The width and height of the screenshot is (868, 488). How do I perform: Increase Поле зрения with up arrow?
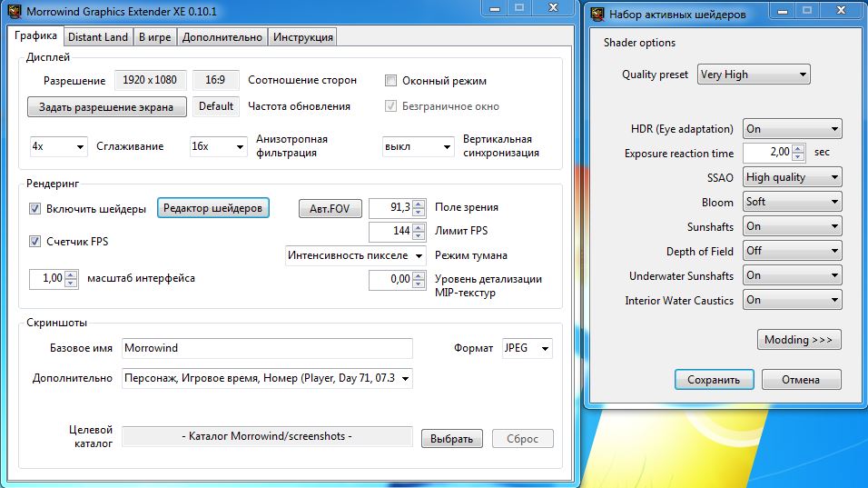pyautogui.click(x=419, y=204)
